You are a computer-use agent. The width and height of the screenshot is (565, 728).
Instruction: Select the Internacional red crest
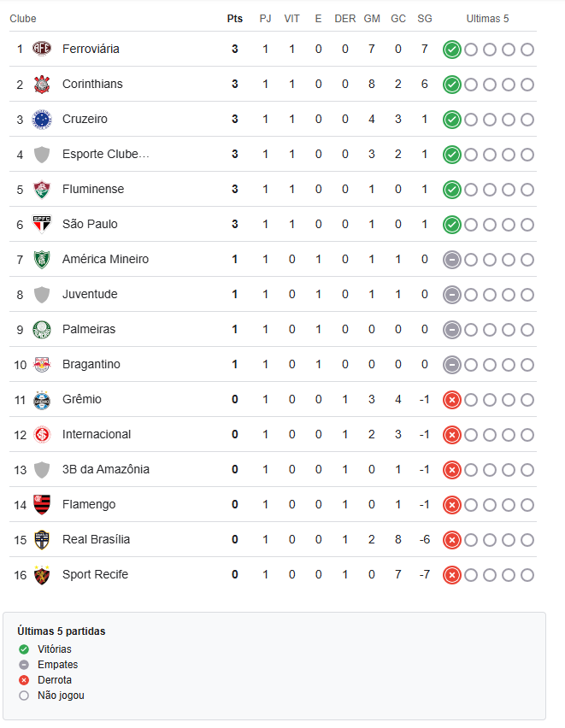coord(42,435)
